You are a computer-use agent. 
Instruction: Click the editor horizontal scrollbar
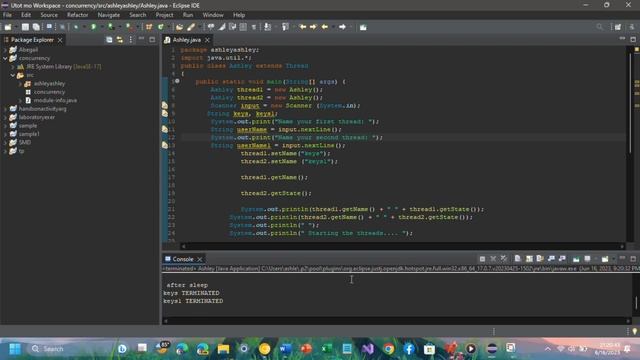[402, 246]
